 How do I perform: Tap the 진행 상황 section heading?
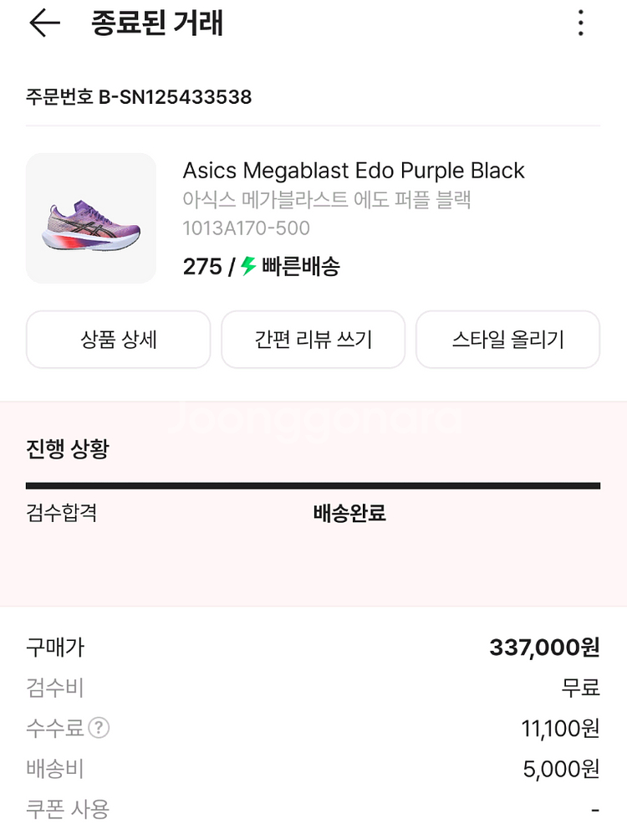[67, 449]
